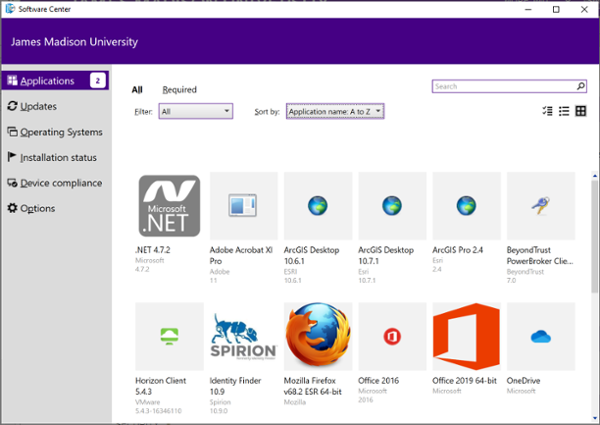Click the Identity Finder 10.9 name

tap(235, 386)
